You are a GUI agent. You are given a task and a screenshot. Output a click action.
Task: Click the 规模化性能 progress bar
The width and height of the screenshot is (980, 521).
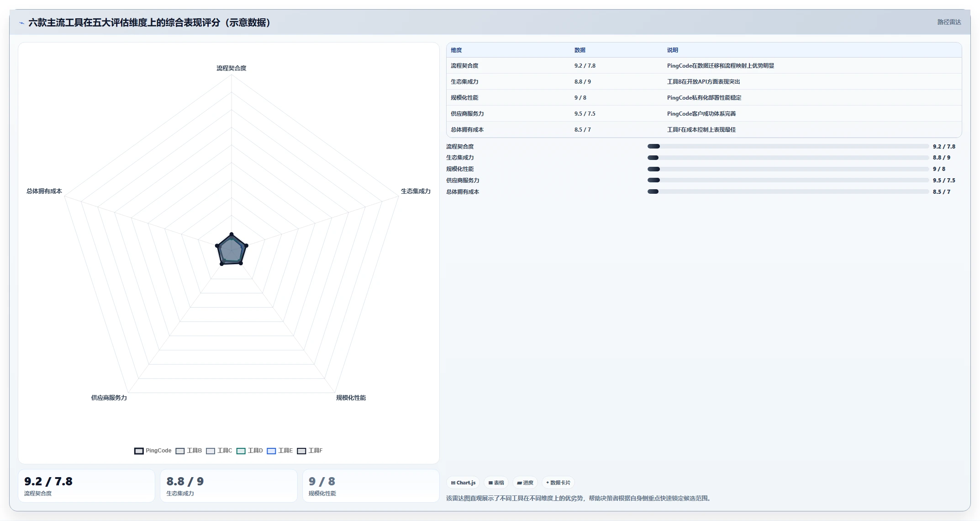tap(788, 169)
